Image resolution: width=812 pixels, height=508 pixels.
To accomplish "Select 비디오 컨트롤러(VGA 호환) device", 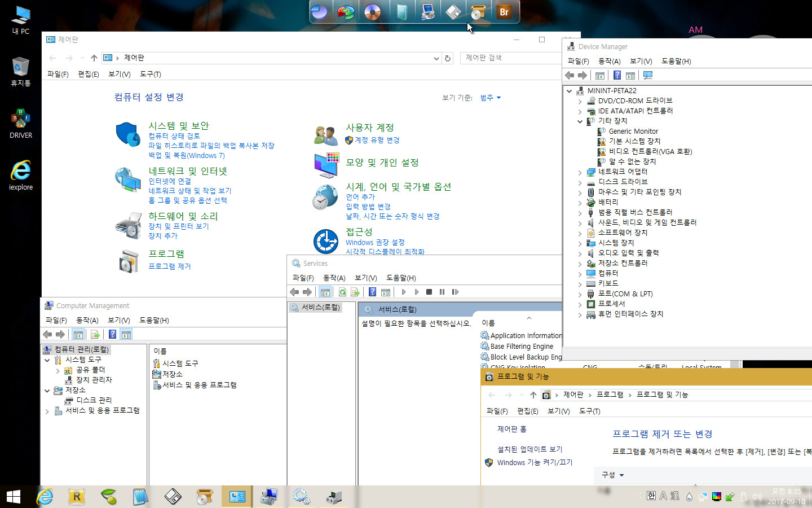I will pos(650,151).
